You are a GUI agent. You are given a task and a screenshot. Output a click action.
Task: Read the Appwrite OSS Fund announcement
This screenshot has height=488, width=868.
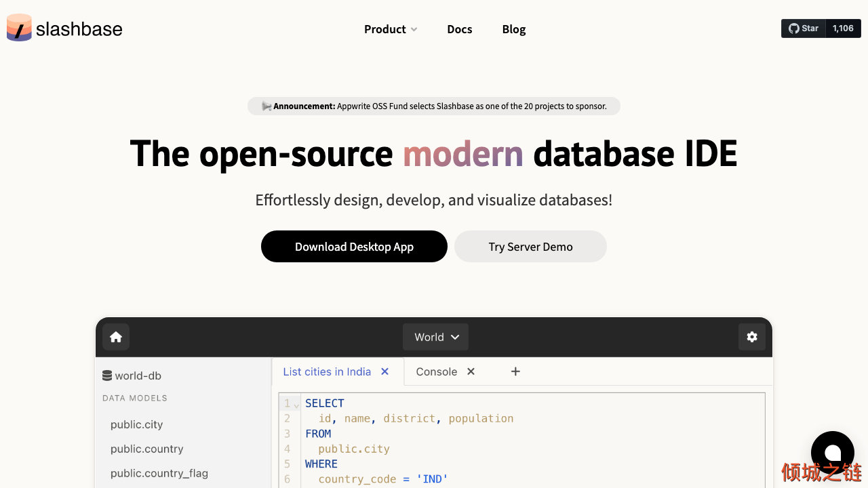(x=434, y=106)
